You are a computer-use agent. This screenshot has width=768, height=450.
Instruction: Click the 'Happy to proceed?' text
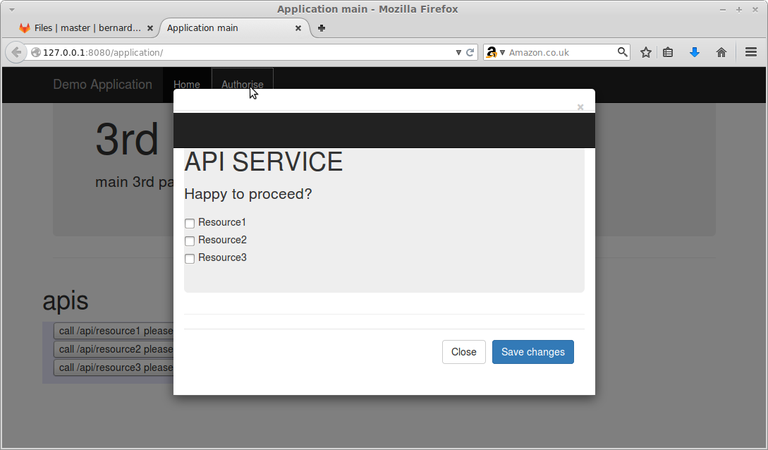[248, 194]
